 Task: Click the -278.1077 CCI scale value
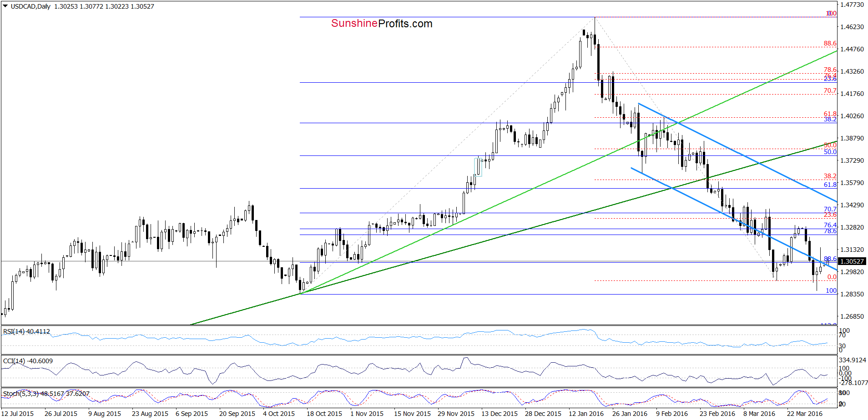pos(853,383)
